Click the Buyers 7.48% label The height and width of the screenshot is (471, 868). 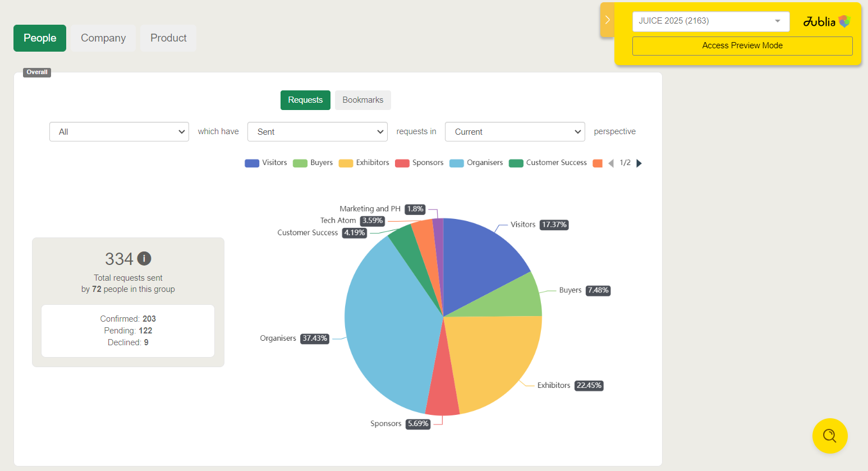[x=585, y=290]
